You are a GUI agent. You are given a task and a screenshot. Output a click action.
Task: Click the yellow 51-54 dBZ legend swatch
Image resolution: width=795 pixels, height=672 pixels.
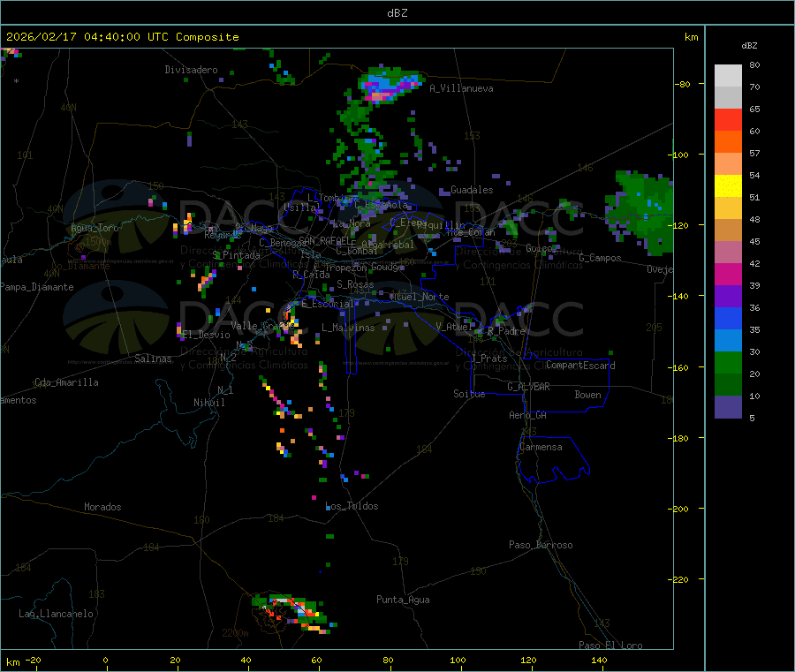click(728, 186)
